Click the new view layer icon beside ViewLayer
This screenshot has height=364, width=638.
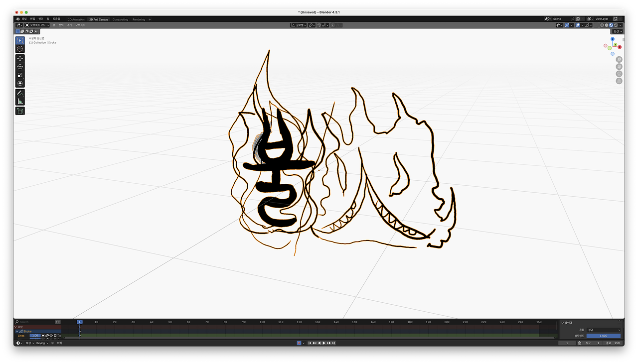click(615, 19)
